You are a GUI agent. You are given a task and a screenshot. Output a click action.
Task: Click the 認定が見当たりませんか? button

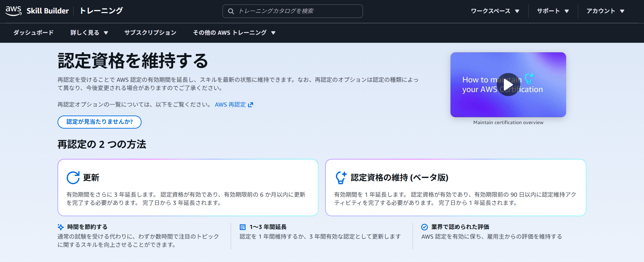coord(100,122)
